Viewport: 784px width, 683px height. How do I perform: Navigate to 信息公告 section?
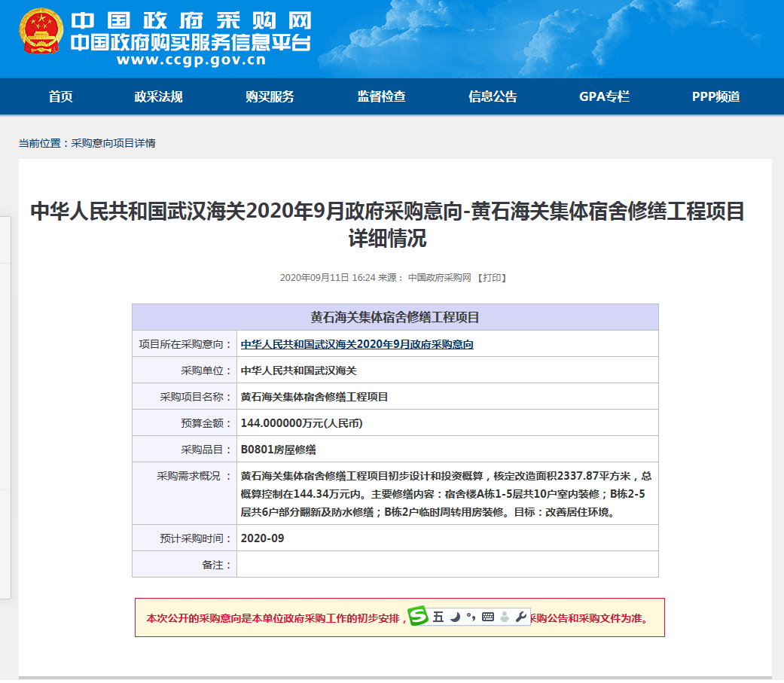point(493,96)
